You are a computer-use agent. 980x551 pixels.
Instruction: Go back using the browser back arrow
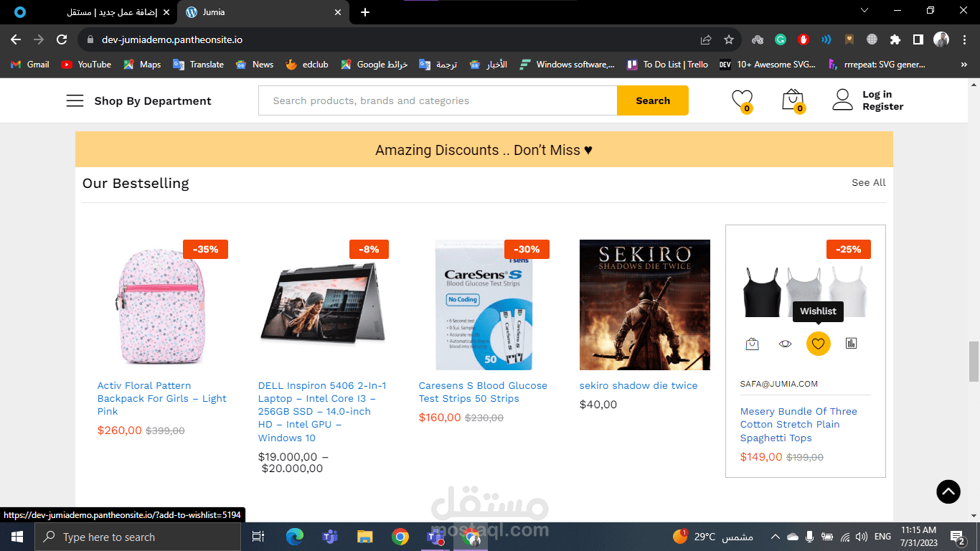click(16, 39)
